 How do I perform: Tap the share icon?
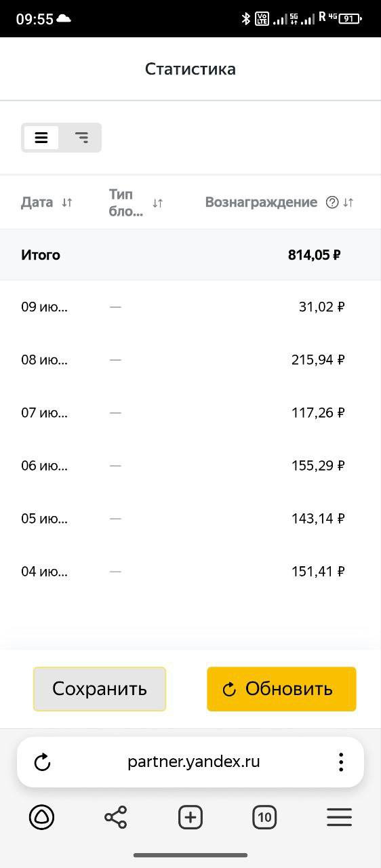click(116, 818)
